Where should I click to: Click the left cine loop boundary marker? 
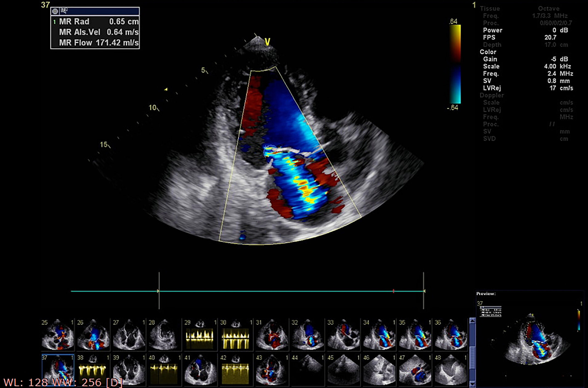(159, 291)
